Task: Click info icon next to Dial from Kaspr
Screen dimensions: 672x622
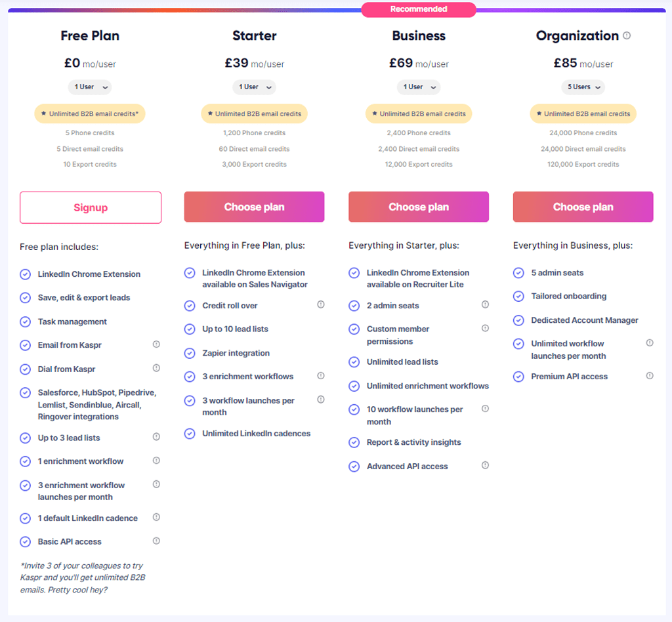Action: (156, 368)
